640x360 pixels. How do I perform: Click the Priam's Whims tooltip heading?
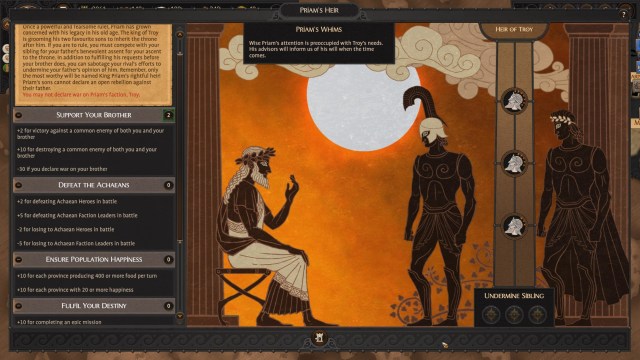(319, 29)
